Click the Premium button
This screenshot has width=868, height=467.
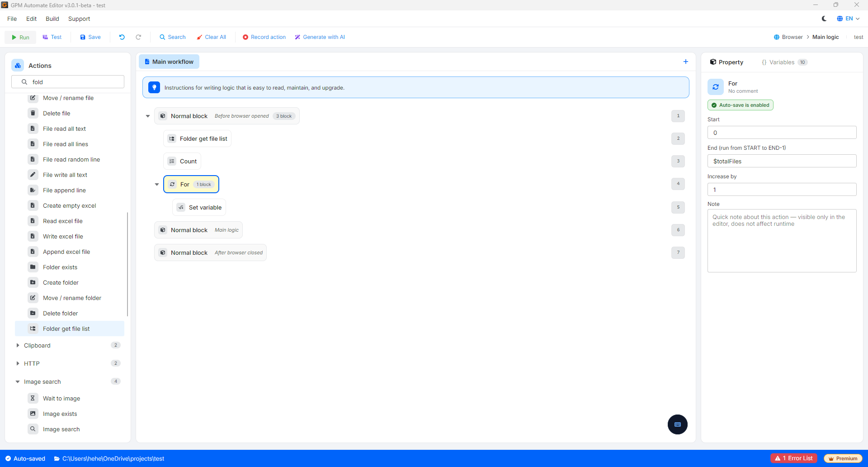843,458
